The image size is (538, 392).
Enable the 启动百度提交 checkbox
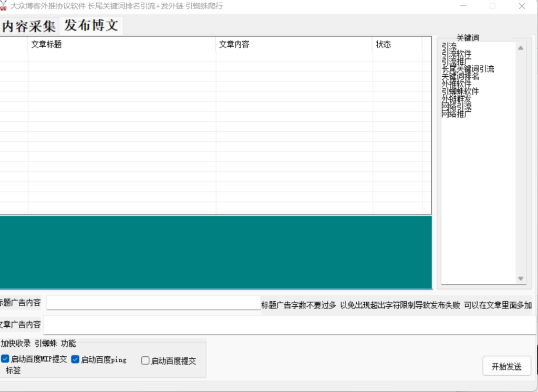[x=146, y=360]
